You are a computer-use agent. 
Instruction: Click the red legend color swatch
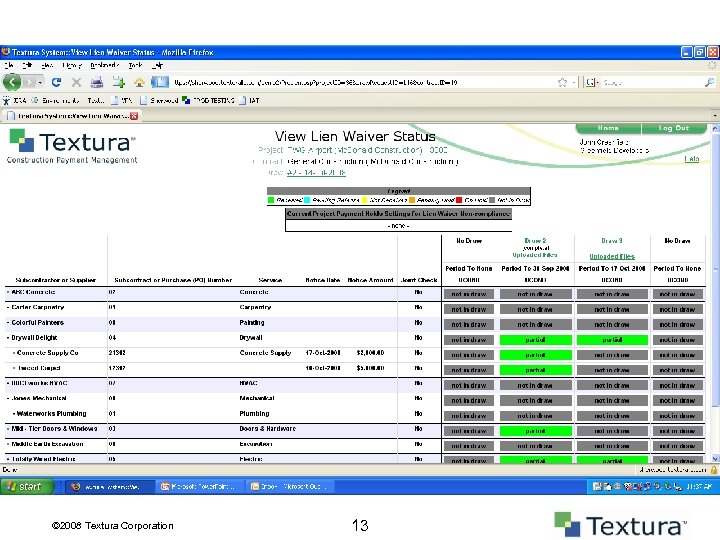[x=459, y=200]
